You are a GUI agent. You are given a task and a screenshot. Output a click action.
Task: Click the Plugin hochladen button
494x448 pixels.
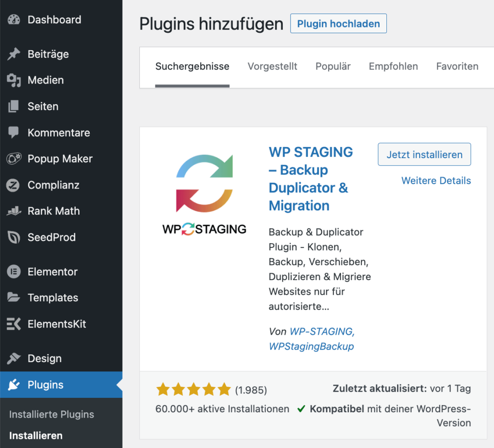pyautogui.click(x=338, y=24)
